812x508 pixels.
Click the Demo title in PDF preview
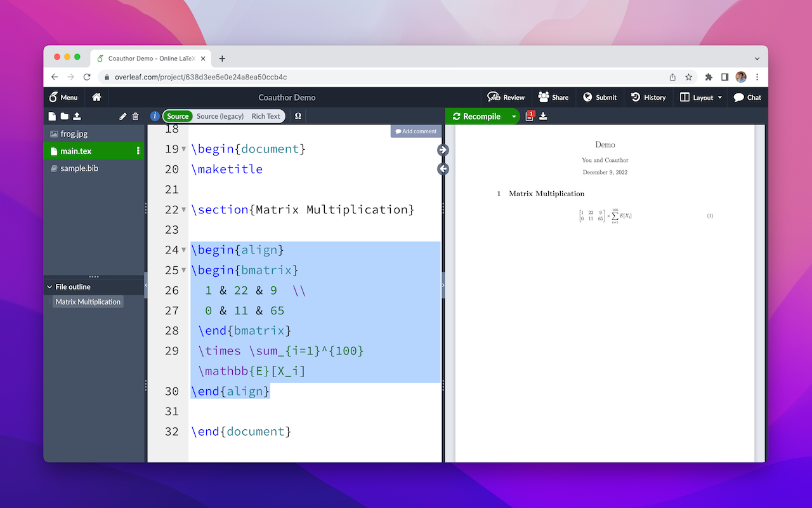tap(605, 145)
